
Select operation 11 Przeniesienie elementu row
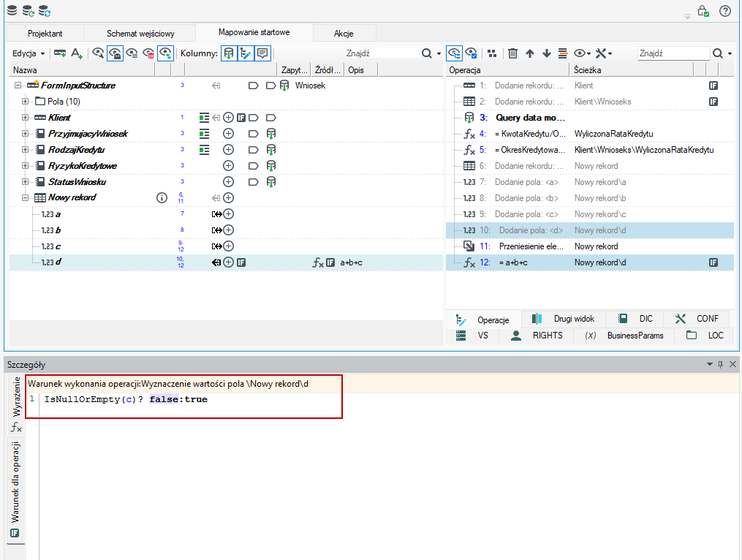coord(590,246)
